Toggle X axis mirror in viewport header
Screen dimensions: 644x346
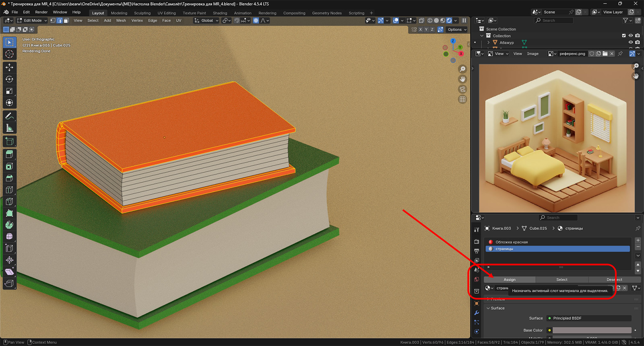coord(420,29)
